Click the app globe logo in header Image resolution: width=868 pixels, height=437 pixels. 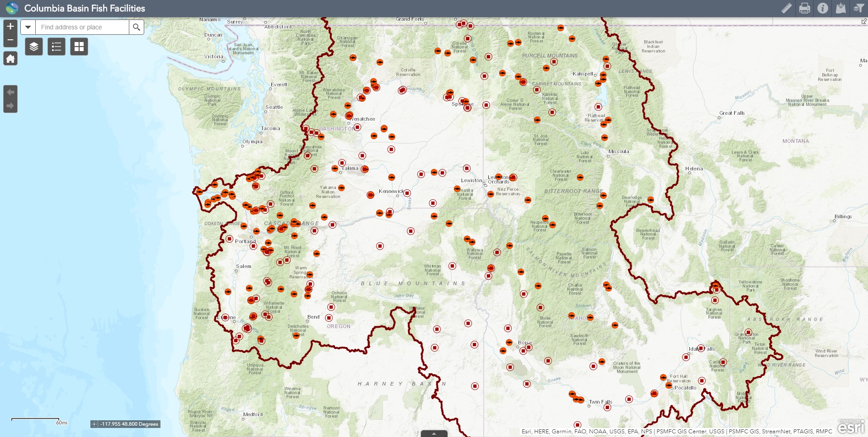12,8
